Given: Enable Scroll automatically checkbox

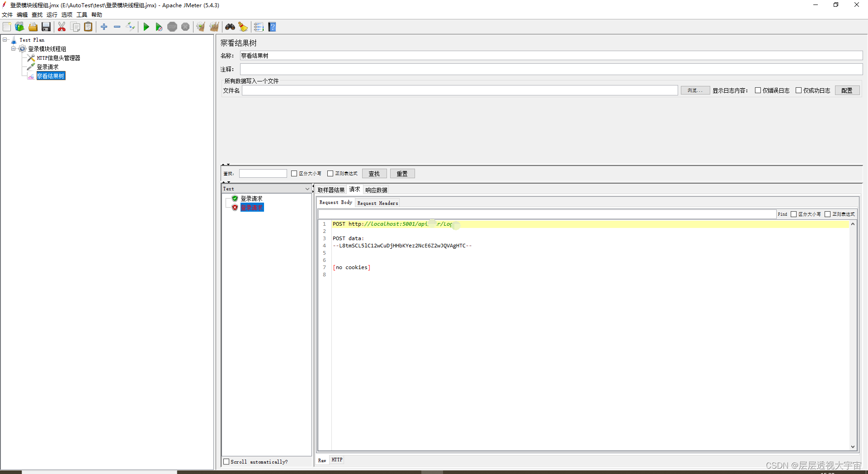Looking at the screenshot, I should (x=226, y=462).
